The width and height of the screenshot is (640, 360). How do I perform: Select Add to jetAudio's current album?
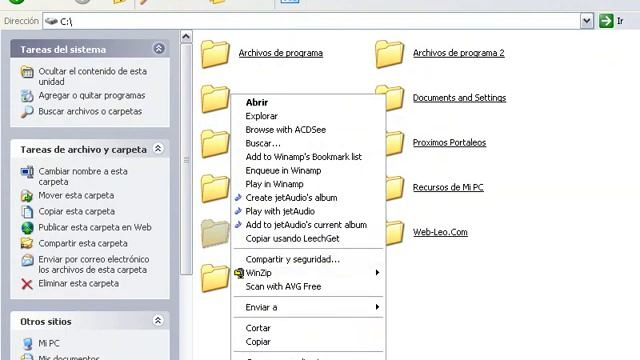tap(309, 225)
